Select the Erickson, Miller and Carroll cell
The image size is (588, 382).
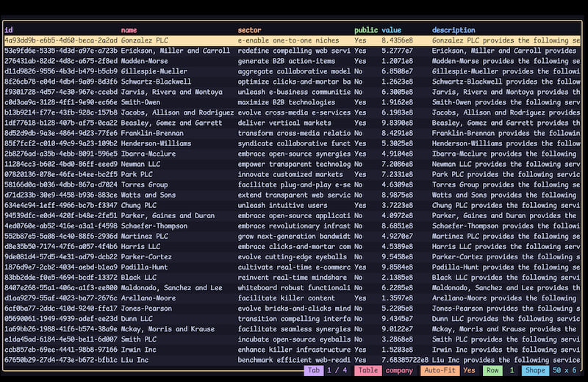click(176, 51)
